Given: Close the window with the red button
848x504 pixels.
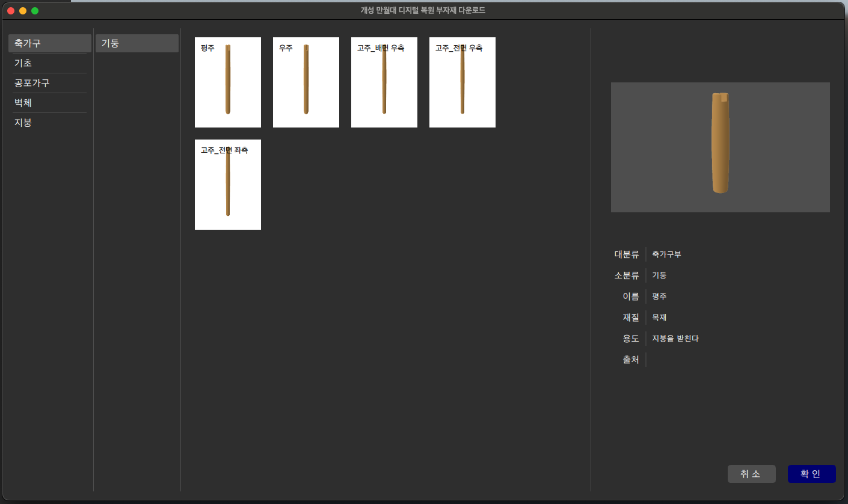Looking at the screenshot, I should 11,11.
